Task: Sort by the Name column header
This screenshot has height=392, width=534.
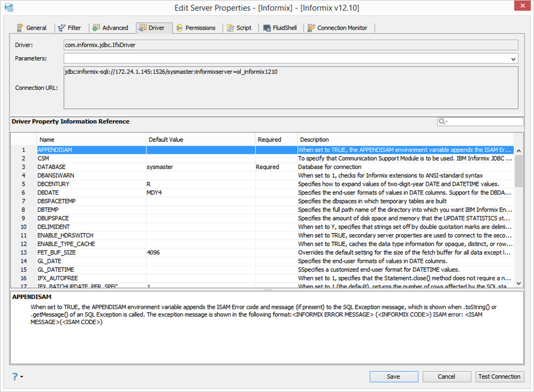Action: (x=91, y=140)
